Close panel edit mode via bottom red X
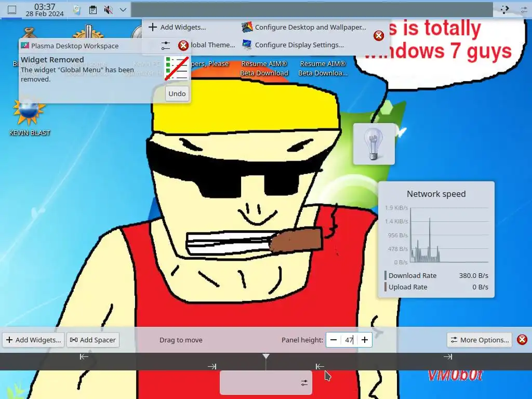Viewport: 532px width, 399px height. (522, 340)
